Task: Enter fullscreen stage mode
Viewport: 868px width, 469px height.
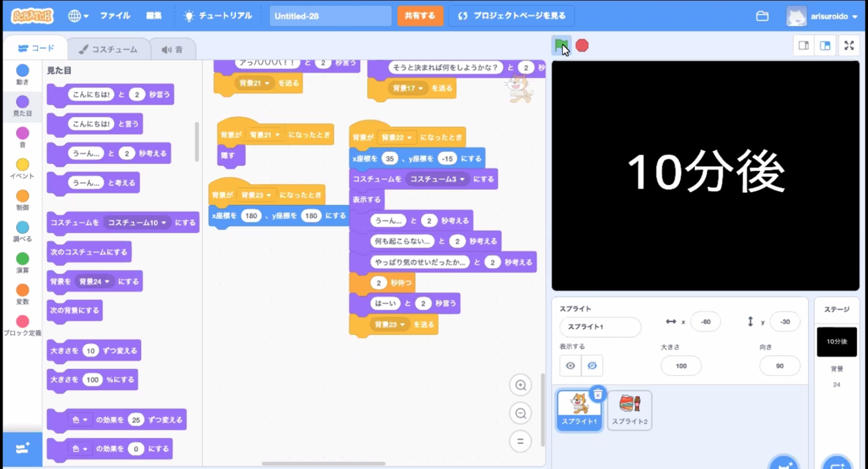Action: coord(849,46)
